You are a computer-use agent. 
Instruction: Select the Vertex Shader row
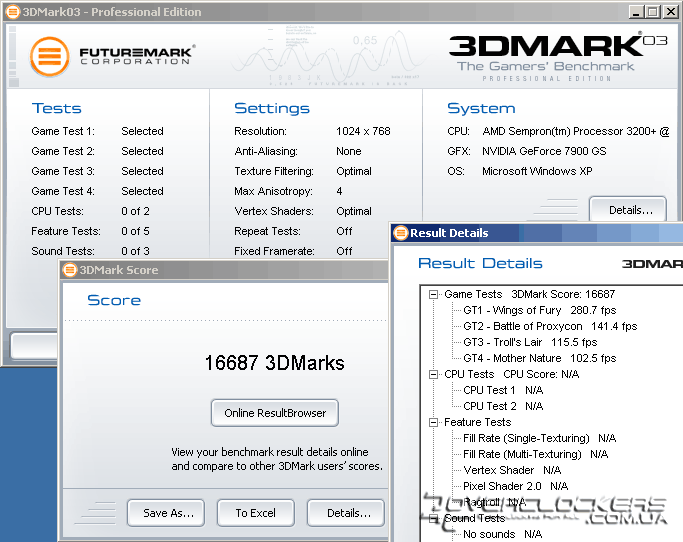[512, 471]
